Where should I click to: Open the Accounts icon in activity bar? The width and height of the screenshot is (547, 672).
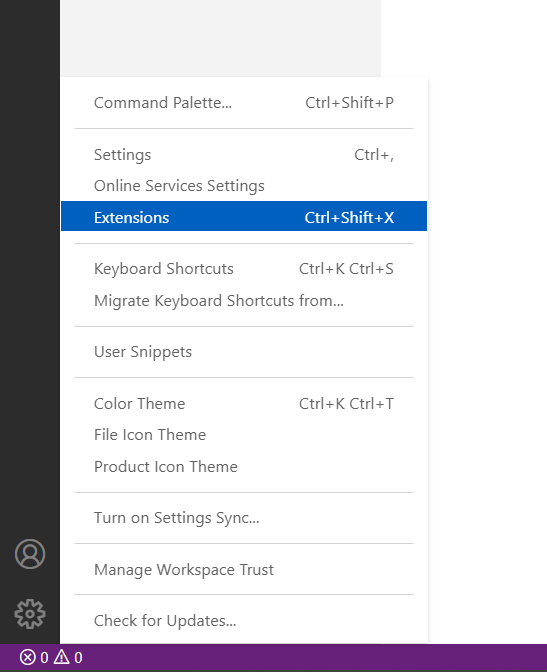(30, 554)
